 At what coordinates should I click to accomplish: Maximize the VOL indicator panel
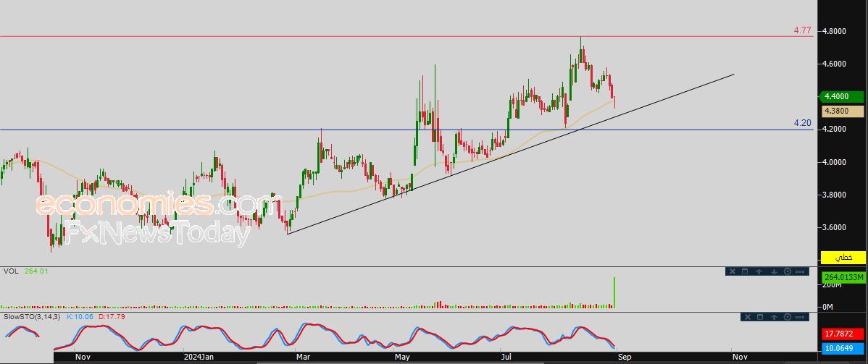(x=745, y=271)
